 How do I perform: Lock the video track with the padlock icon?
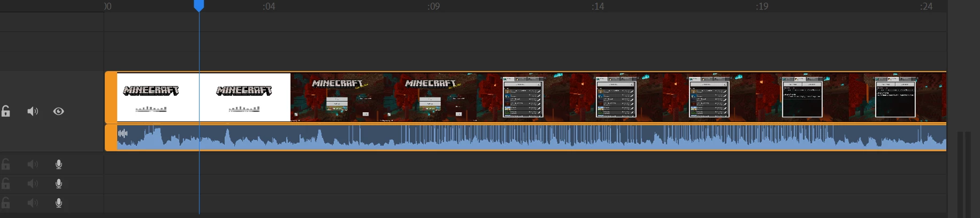pos(5,111)
